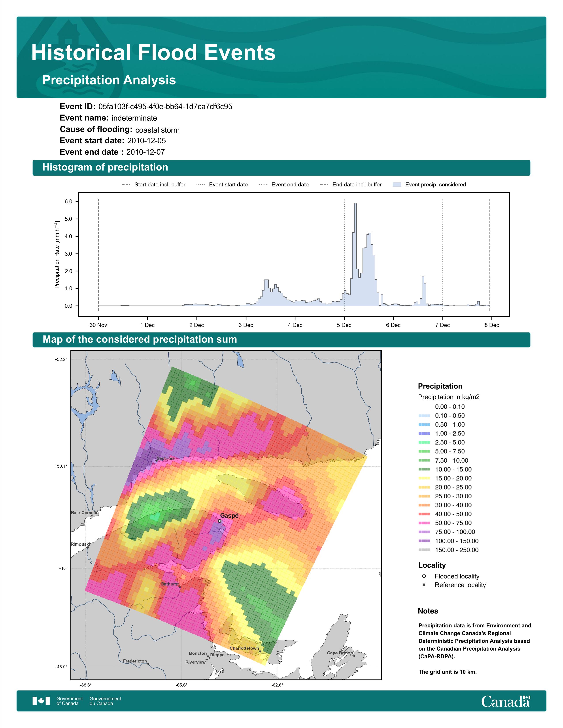
Task: Click the 8 Dec axis label
Action: click(x=492, y=325)
